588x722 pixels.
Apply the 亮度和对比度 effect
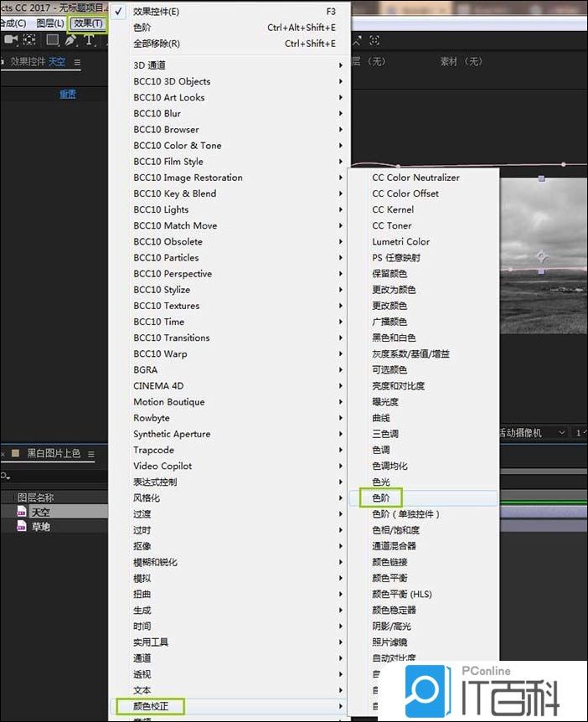423,386
